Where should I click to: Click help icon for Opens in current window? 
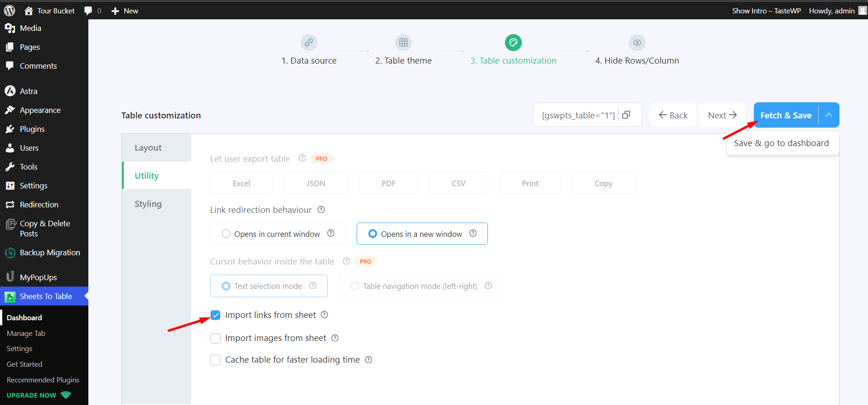click(331, 233)
